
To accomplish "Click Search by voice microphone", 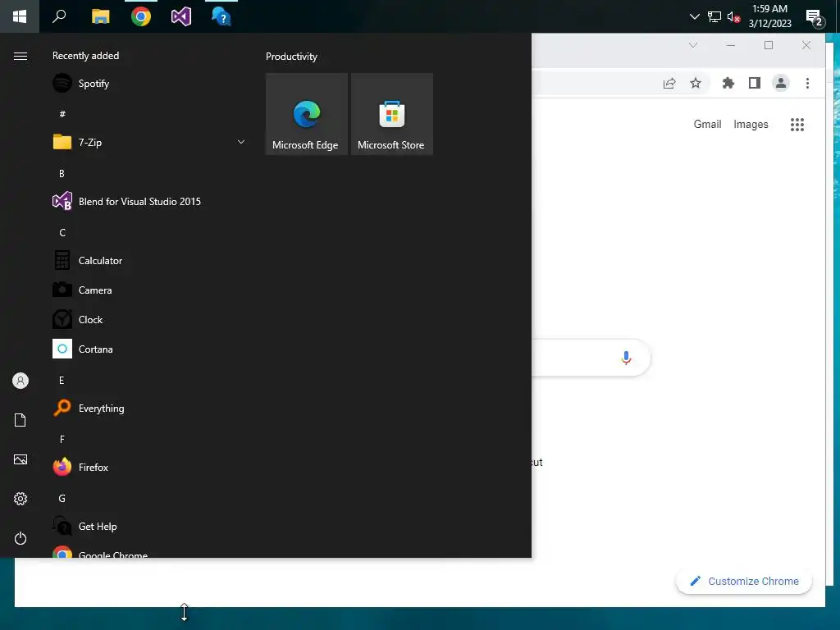I will coord(626,358).
